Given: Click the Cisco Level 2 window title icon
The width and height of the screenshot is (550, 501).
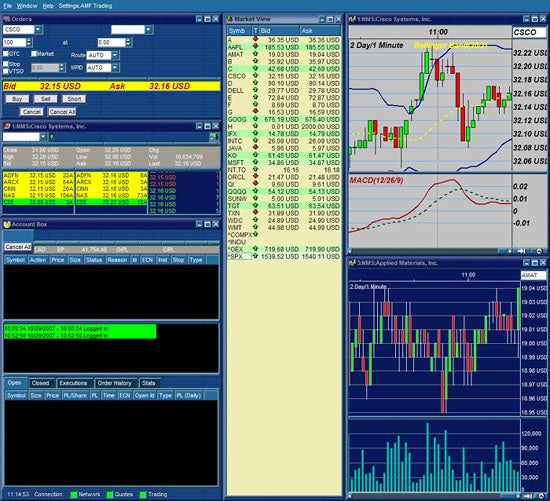Looking at the screenshot, I should tap(7, 126).
